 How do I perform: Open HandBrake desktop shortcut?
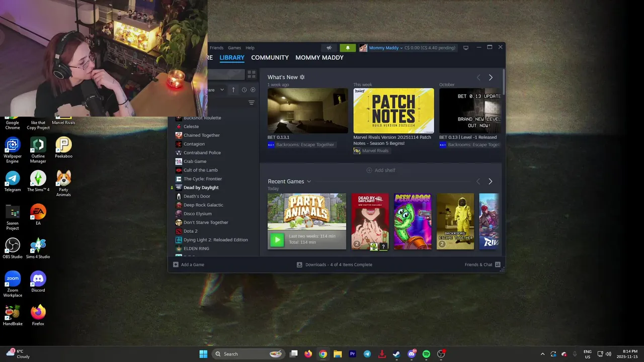tap(13, 316)
